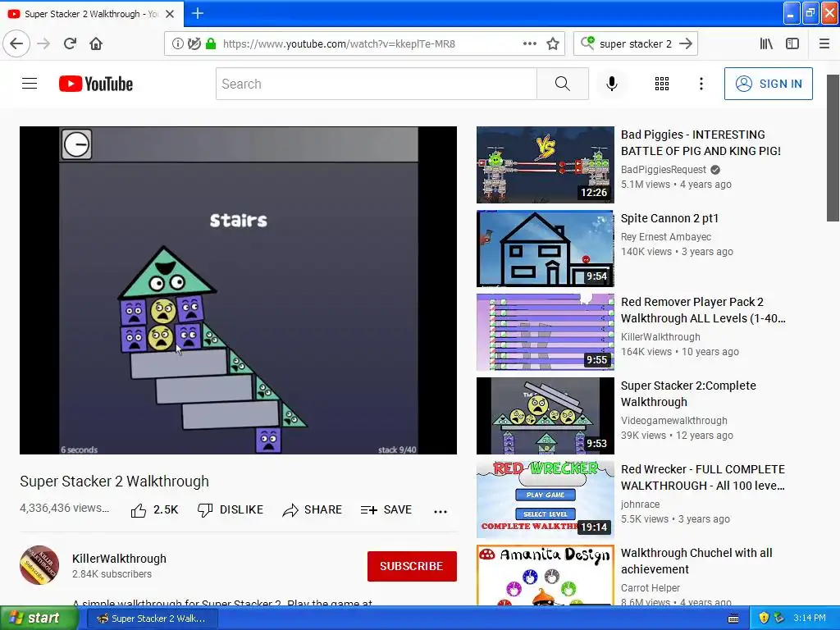Share the video
840x630 pixels.
(x=313, y=510)
